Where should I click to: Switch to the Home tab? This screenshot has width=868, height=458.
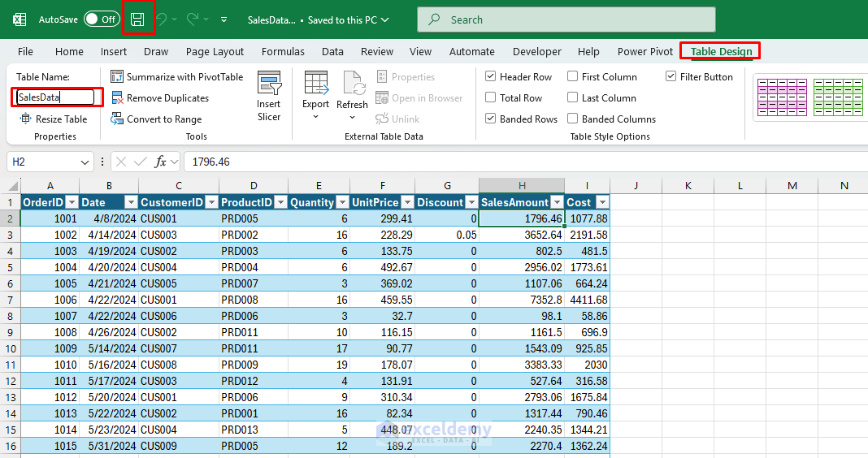click(x=69, y=51)
